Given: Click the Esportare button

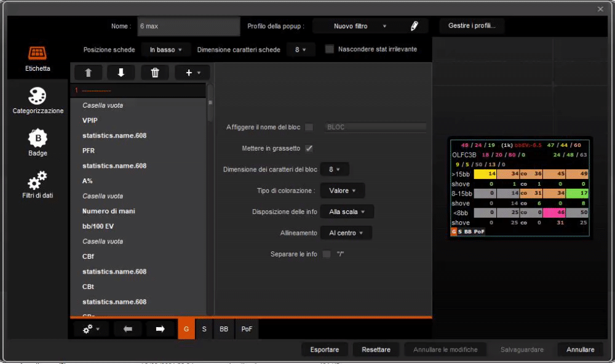Looking at the screenshot, I should (324, 349).
